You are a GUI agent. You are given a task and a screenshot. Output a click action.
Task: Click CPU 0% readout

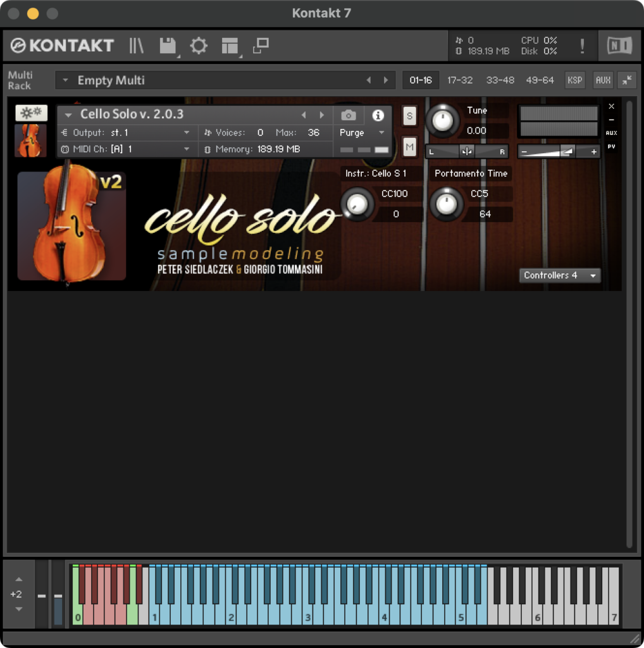[x=539, y=40]
